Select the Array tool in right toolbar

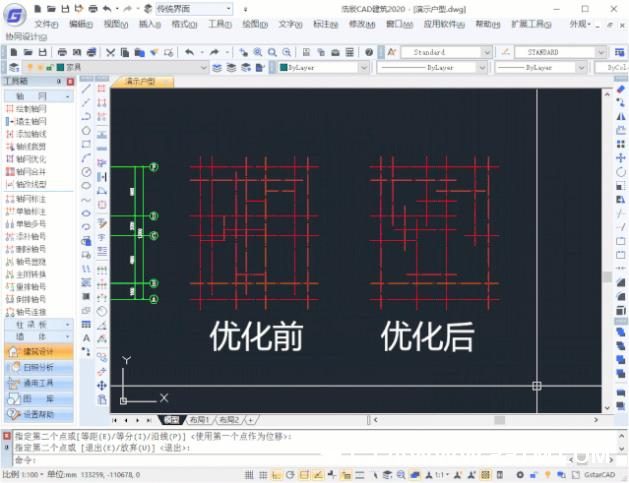[x=621, y=144]
